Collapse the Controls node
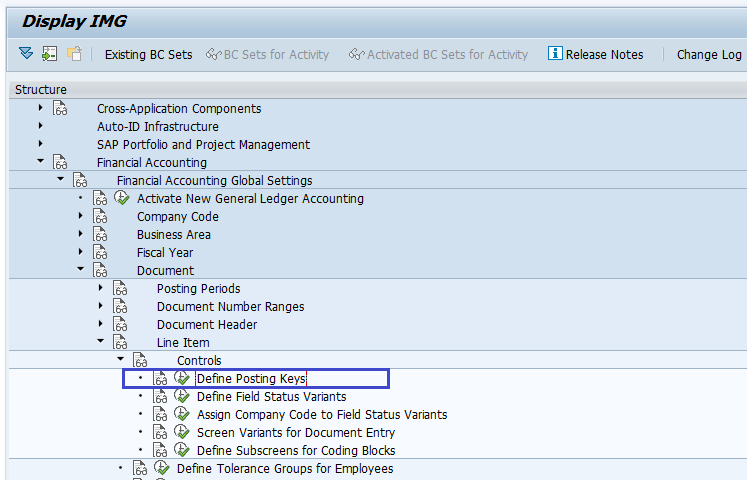The width and height of the screenshot is (747, 480). [121, 360]
